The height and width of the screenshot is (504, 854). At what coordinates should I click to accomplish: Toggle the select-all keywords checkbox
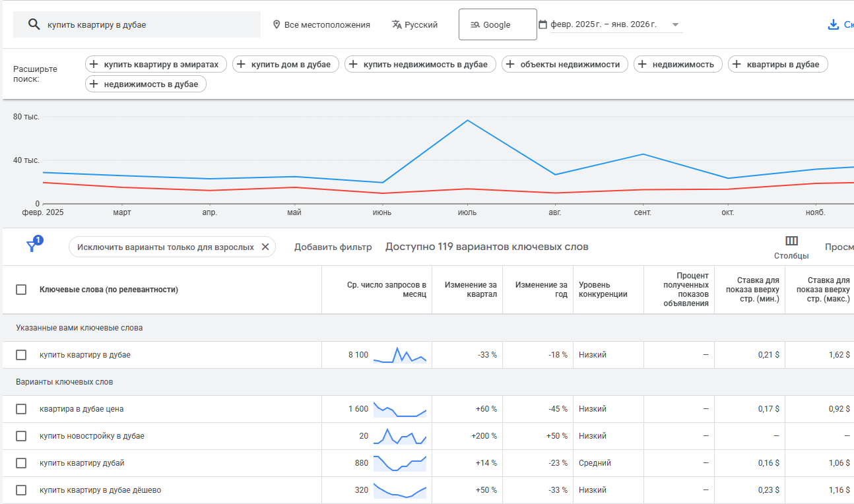[21, 290]
